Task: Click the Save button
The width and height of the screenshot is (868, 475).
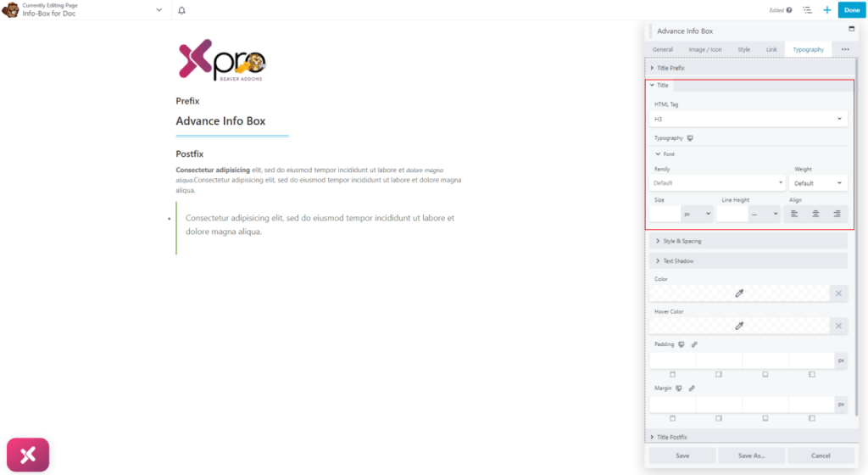Action: click(682, 455)
